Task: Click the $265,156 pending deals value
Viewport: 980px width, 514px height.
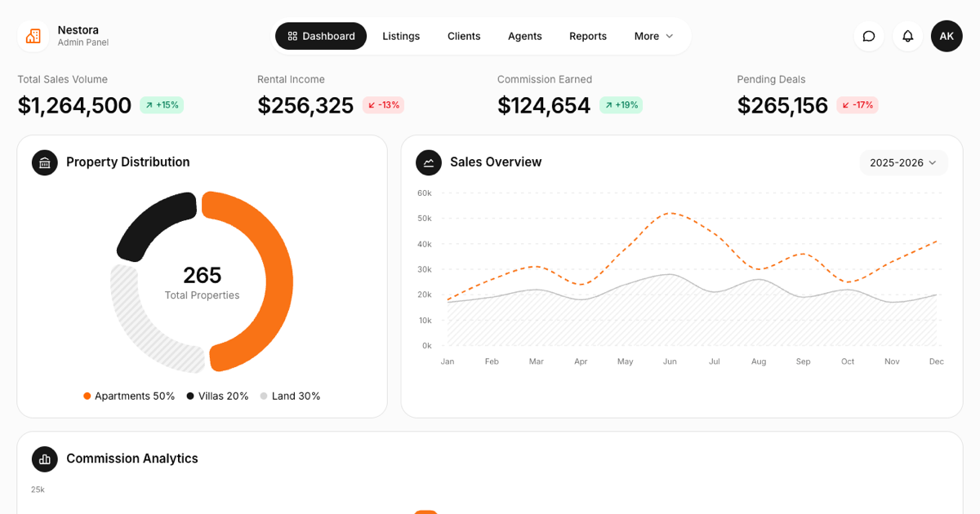Action: tap(782, 105)
